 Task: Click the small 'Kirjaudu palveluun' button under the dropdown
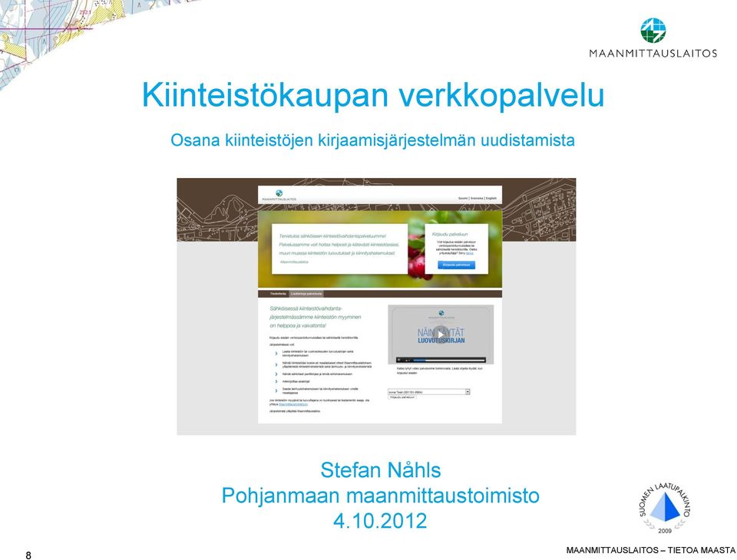(402, 397)
